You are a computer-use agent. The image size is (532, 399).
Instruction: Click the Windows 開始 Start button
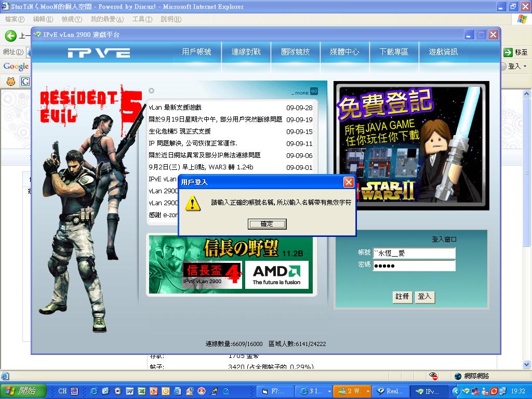point(23,391)
